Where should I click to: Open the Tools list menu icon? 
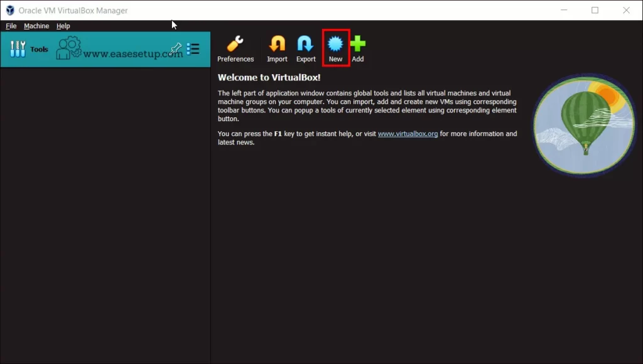[x=193, y=49]
